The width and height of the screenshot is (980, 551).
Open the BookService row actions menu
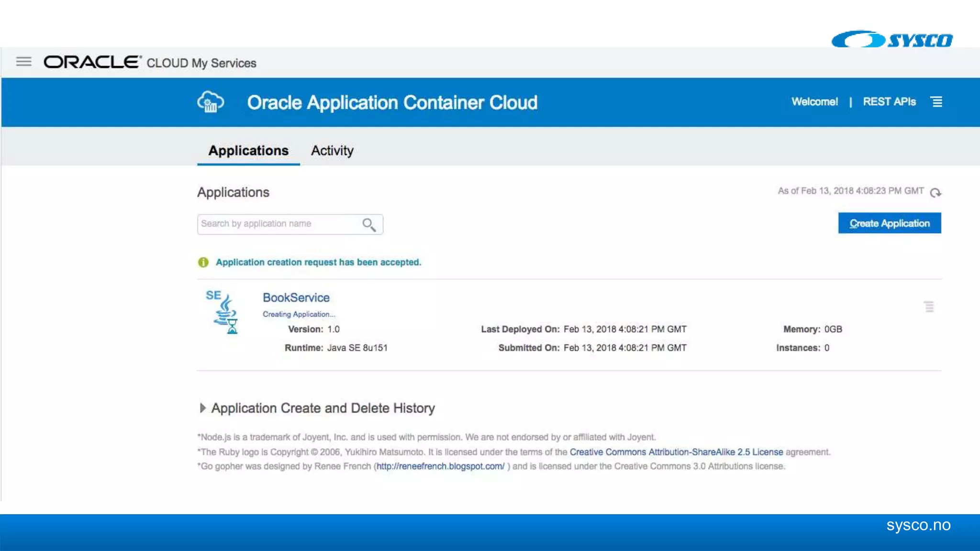point(929,307)
